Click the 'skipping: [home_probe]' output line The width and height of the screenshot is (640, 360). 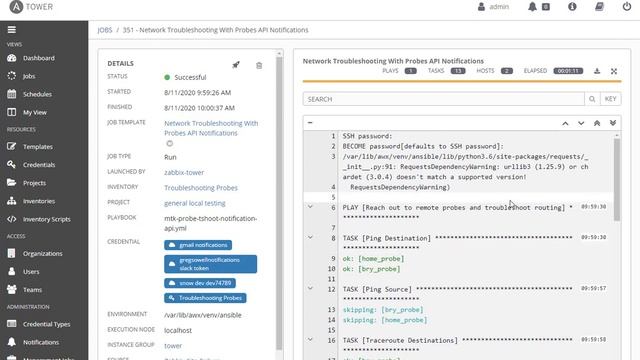pos(385,320)
